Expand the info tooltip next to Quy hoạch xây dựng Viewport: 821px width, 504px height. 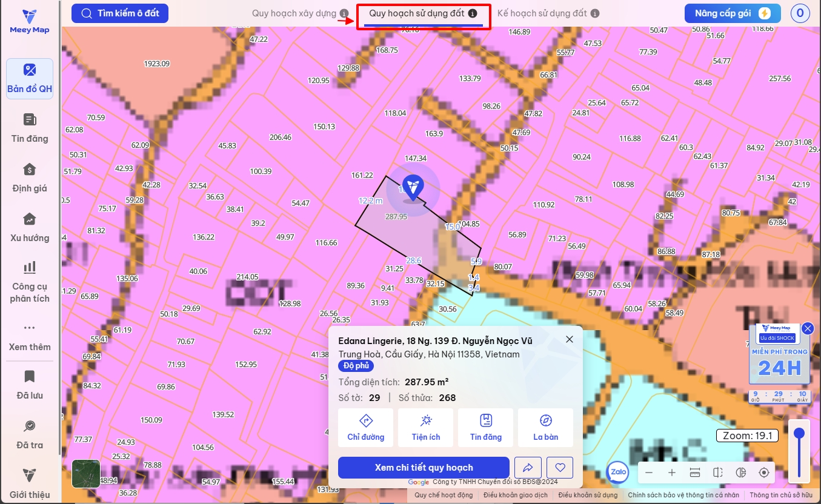coord(344,13)
